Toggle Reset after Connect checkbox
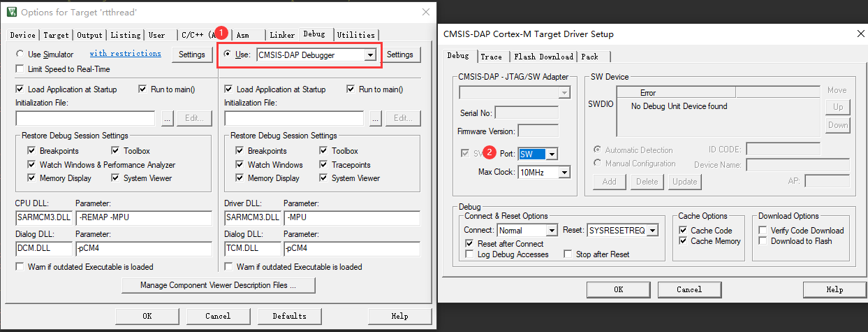The height and width of the screenshot is (332, 868). (x=470, y=243)
